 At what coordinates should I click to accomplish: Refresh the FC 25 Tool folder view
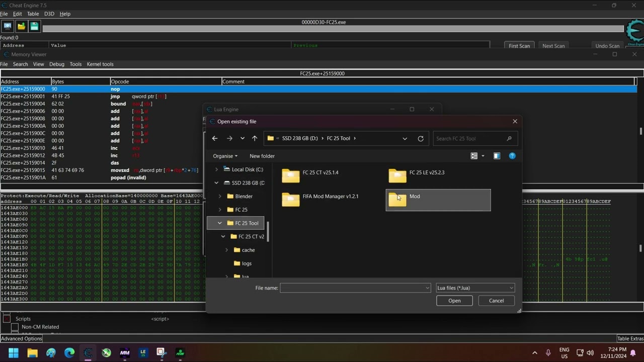[x=421, y=138]
